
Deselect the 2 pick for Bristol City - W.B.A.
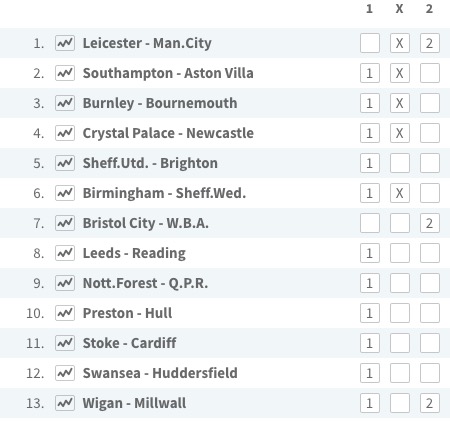(430, 223)
